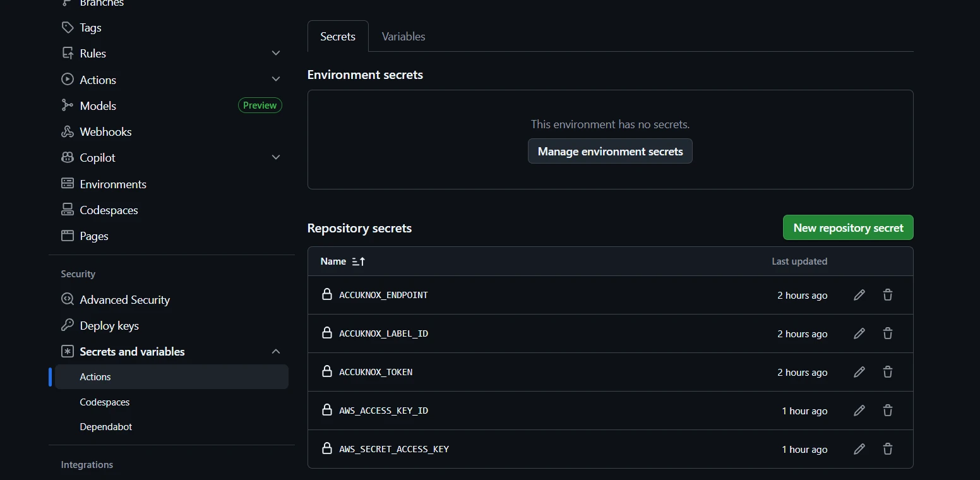
Task: Click the lock icon beside AWS_SECRET_ACCESS_KEY
Action: 327,448
